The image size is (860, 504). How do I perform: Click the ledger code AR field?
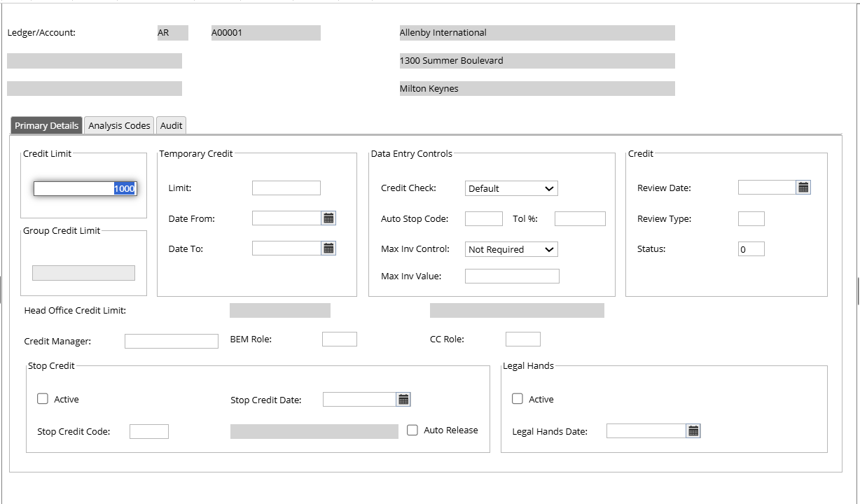tap(172, 33)
